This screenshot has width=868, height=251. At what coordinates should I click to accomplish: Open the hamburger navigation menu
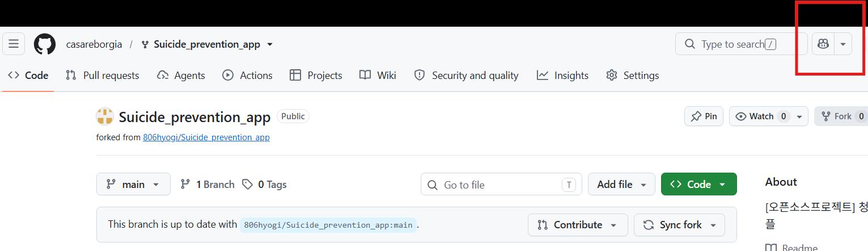(x=14, y=44)
